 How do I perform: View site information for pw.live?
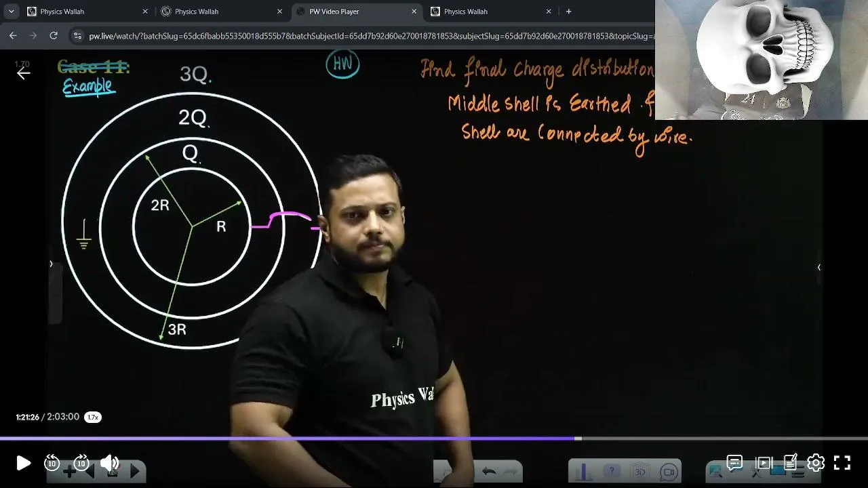point(77,35)
